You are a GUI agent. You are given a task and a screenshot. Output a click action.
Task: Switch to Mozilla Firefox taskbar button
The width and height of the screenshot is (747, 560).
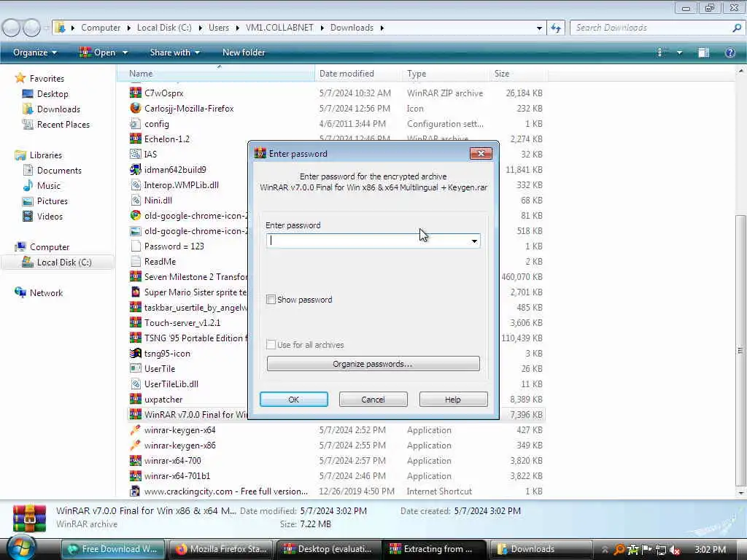click(x=221, y=549)
